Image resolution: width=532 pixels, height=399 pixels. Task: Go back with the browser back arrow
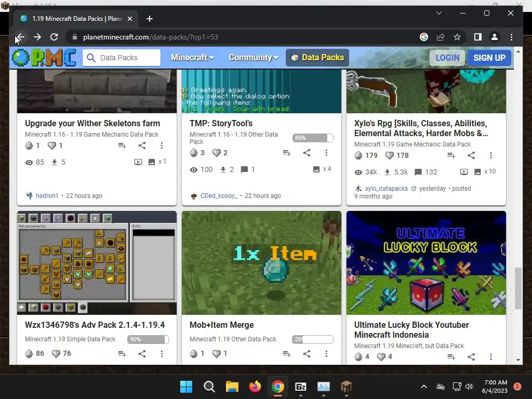coord(20,37)
